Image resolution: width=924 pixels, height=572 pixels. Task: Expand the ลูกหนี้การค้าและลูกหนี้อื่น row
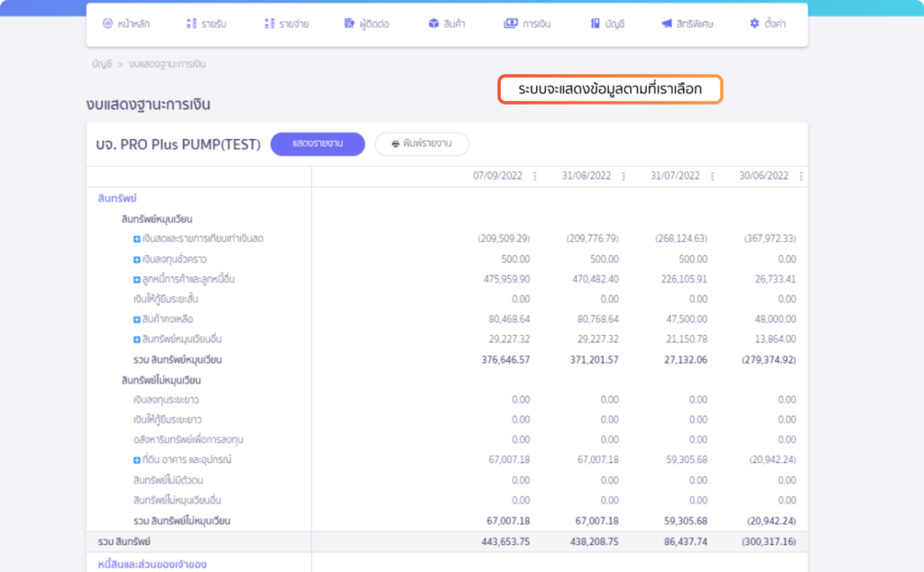[x=137, y=280]
